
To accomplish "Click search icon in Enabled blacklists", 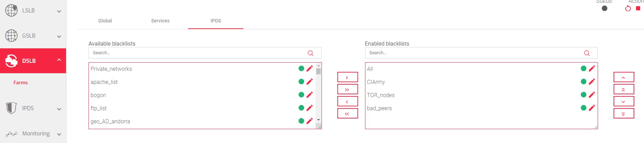I will pos(587,53).
